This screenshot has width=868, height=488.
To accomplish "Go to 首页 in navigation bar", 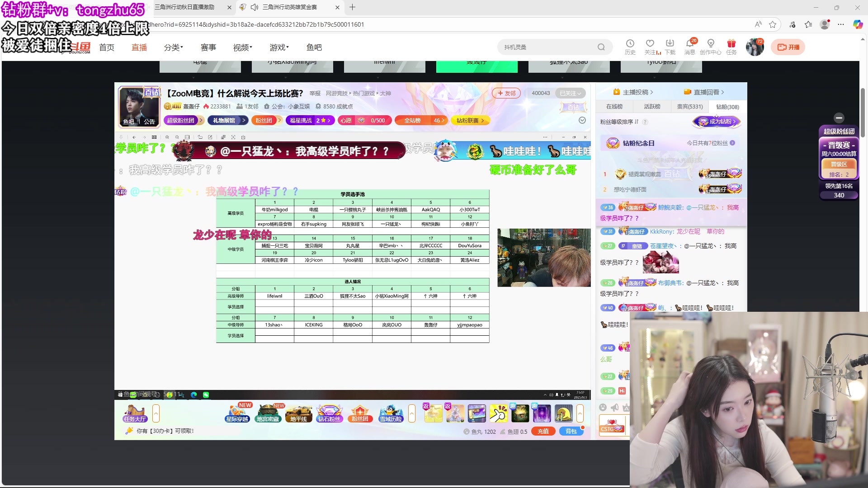I will click(x=107, y=47).
